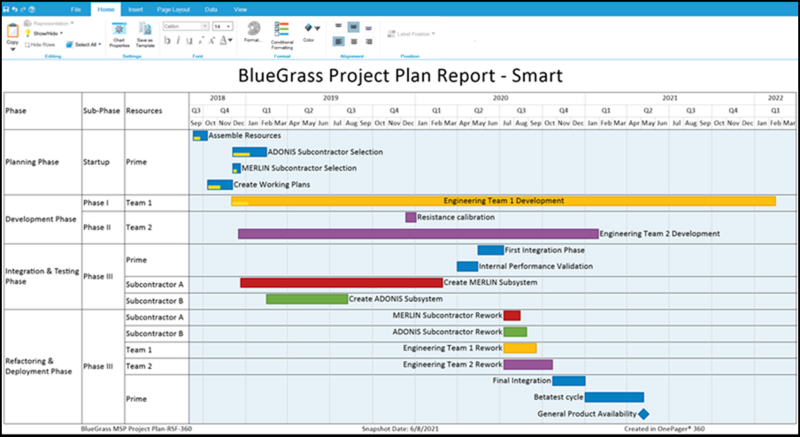The width and height of the screenshot is (800, 437).
Task: Click the Undo arrow icon
Action: point(14,9)
